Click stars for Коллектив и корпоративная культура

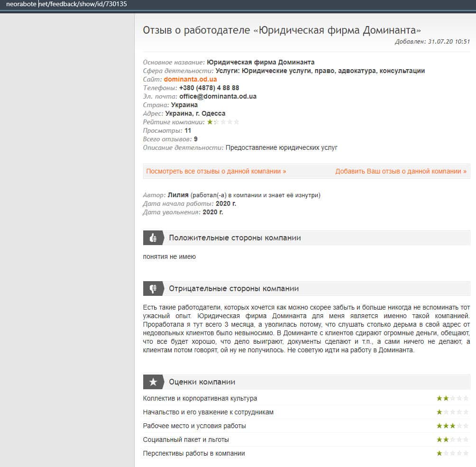(452, 398)
